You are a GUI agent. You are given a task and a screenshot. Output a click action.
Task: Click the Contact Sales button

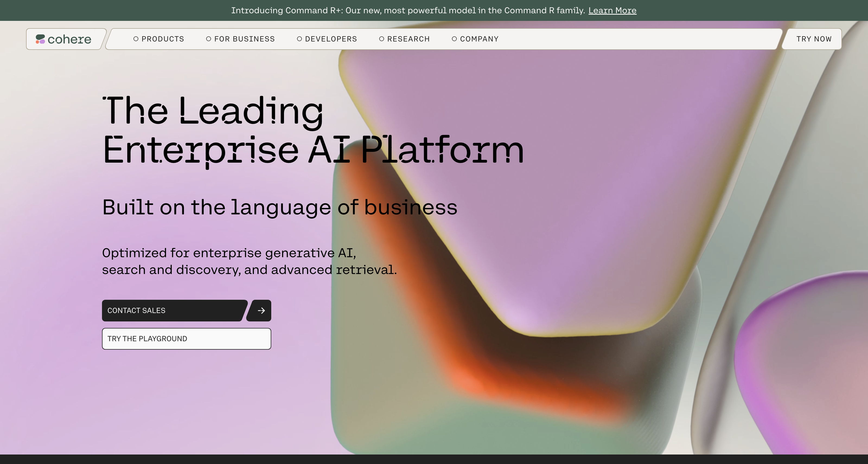coord(174,310)
